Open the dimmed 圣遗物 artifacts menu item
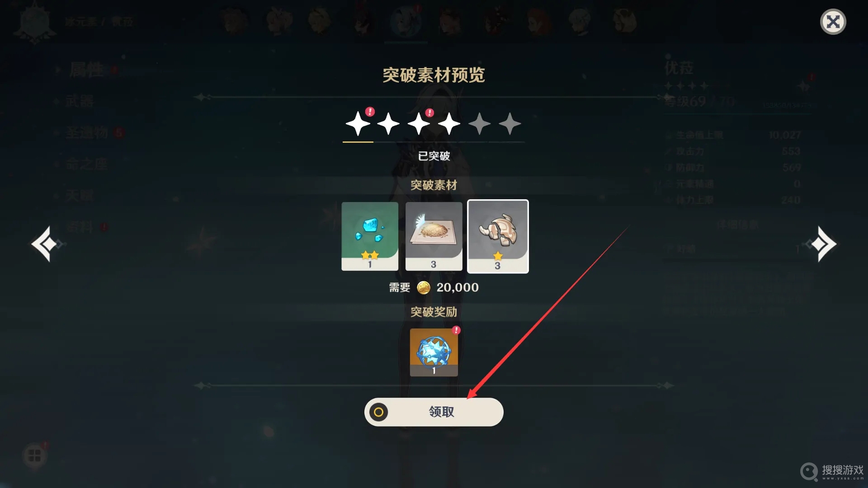 click(x=87, y=132)
